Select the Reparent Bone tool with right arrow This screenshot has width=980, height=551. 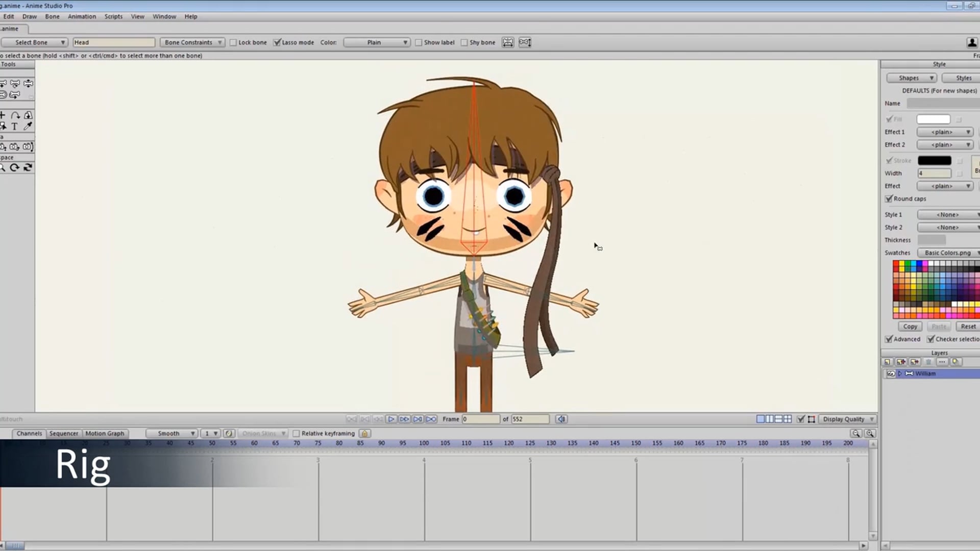[x=15, y=94]
